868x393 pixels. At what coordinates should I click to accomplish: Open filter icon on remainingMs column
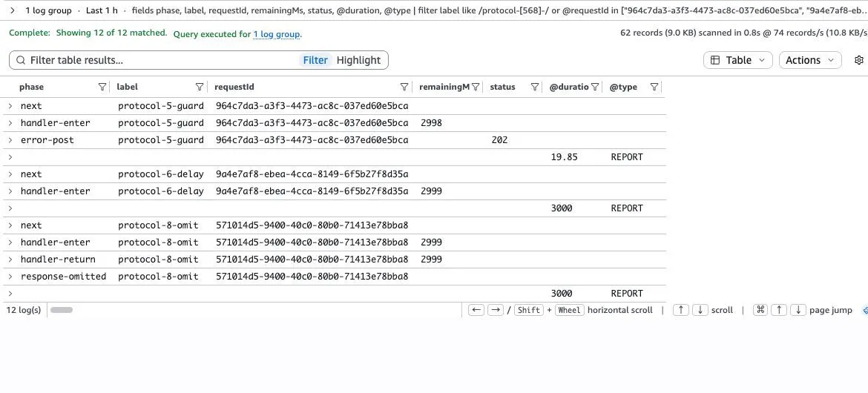click(475, 87)
